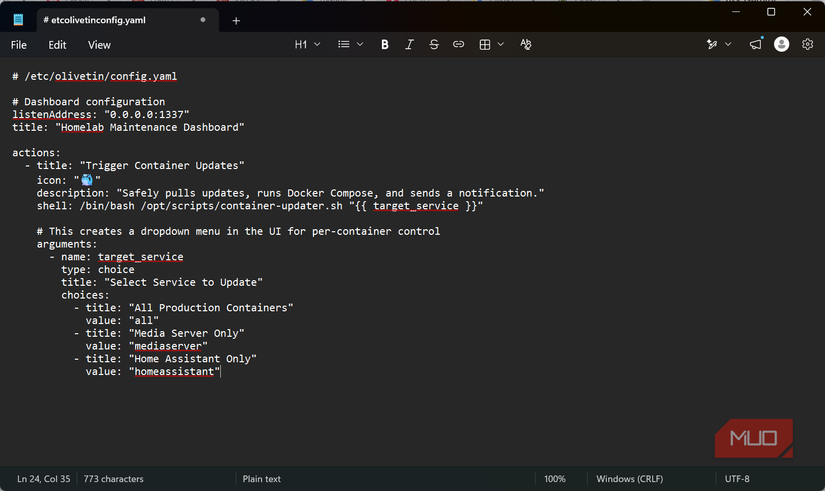This screenshot has height=491, width=825.
Task: Click the UTF-8 encoding status
Action: (x=737, y=479)
